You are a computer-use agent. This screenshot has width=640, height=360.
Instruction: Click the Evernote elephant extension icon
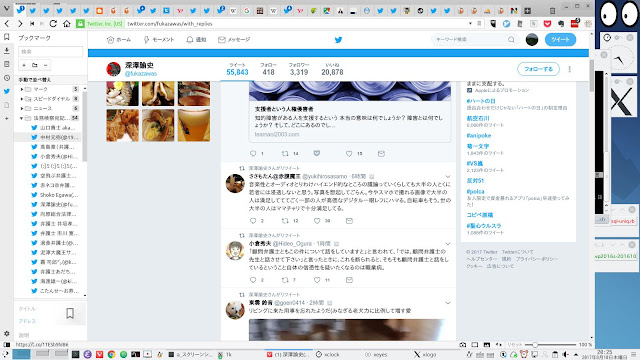[x=561, y=24]
